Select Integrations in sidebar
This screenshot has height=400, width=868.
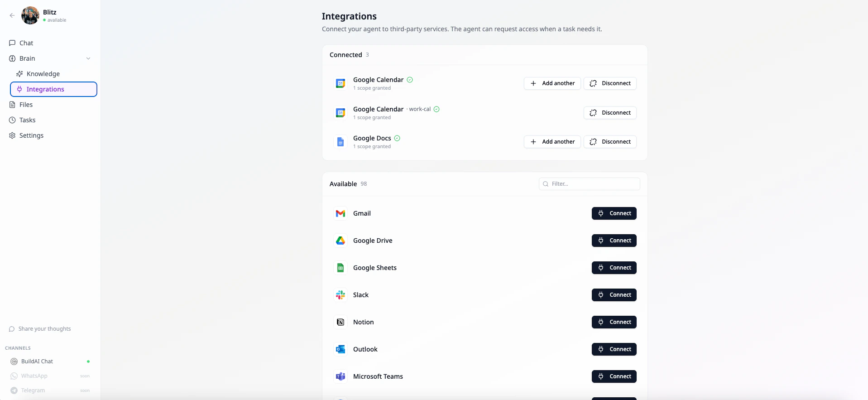(53, 89)
